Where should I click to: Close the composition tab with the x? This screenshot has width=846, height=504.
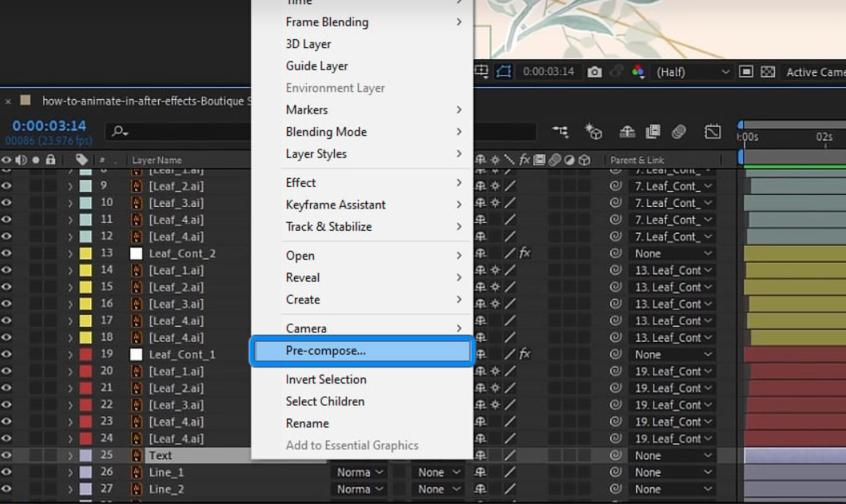(x=7, y=101)
